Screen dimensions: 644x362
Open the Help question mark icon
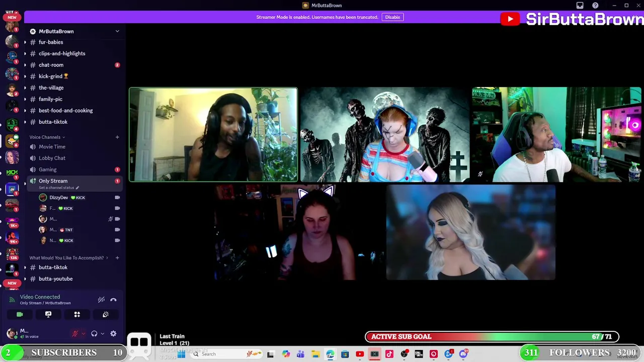595,6
